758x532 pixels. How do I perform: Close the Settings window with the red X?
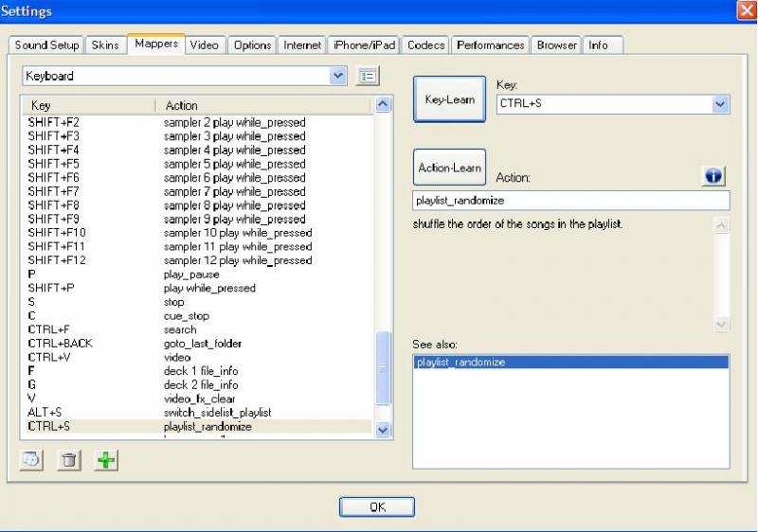[x=746, y=10]
